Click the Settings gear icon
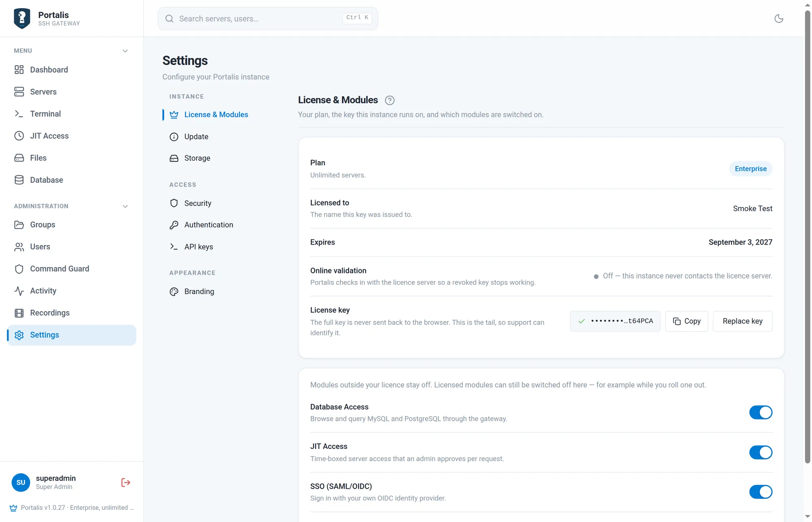 coord(19,335)
